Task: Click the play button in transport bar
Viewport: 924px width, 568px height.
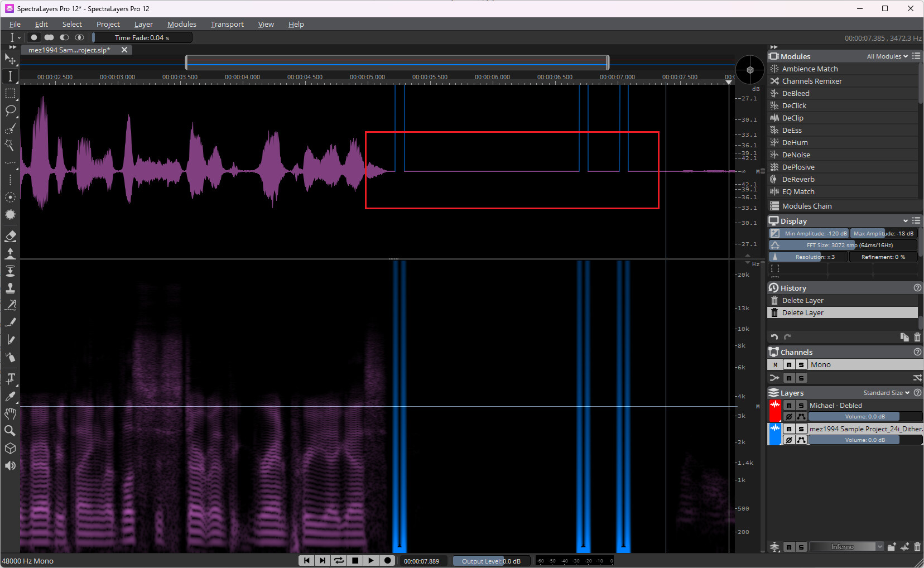Action: (371, 561)
